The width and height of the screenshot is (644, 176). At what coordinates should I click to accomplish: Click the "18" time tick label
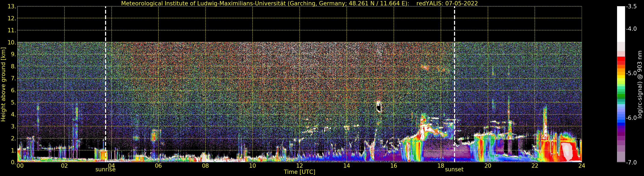coord(441,166)
